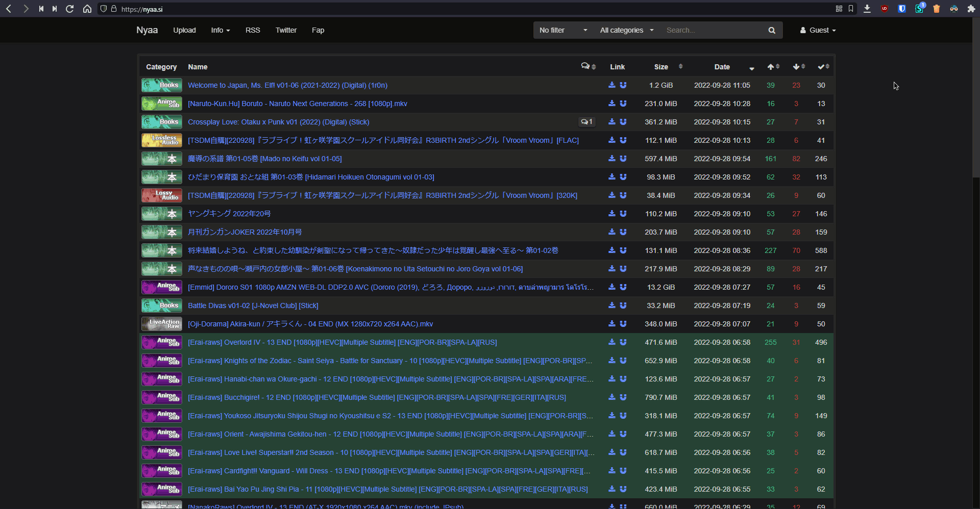This screenshot has width=980, height=509.
Task: Download torrent for Boruto episode 268
Action: click(x=611, y=104)
